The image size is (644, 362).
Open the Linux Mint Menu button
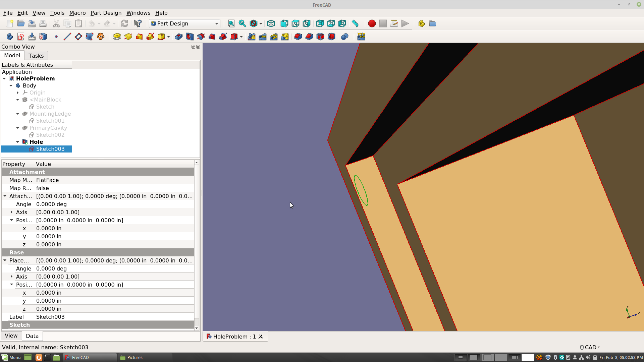click(11, 357)
